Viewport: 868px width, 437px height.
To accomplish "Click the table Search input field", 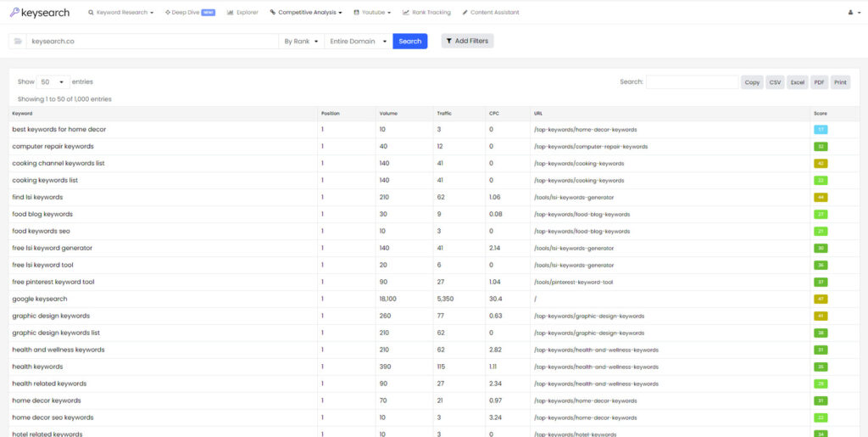I will (692, 82).
